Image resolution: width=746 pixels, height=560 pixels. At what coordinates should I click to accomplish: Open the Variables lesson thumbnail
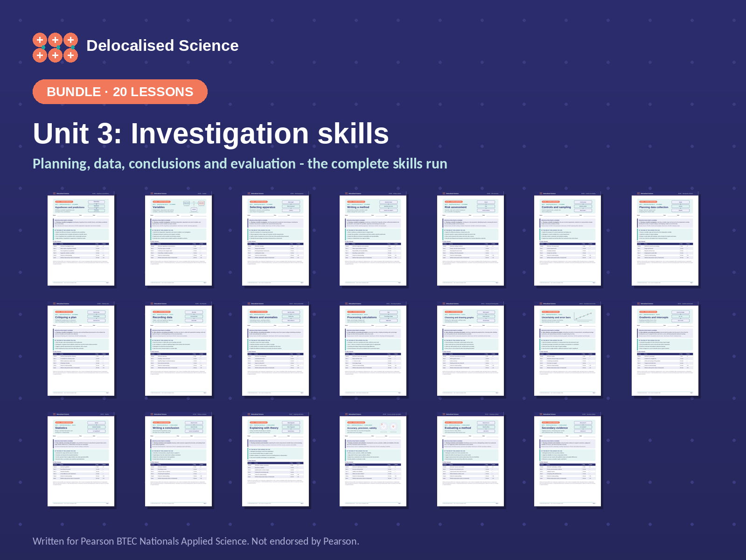click(x=178, y=238)
